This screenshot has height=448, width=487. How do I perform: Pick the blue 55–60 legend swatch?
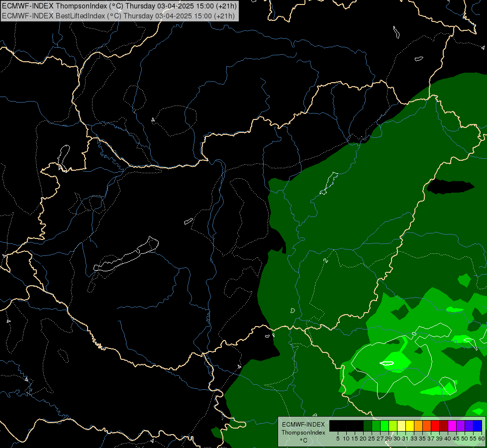(478, 426)
